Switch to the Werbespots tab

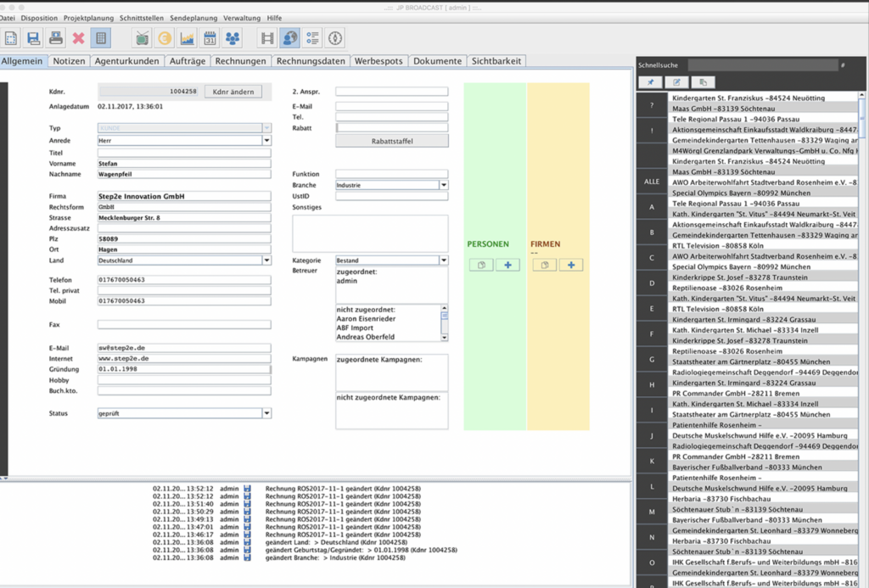tap(378, 61)
